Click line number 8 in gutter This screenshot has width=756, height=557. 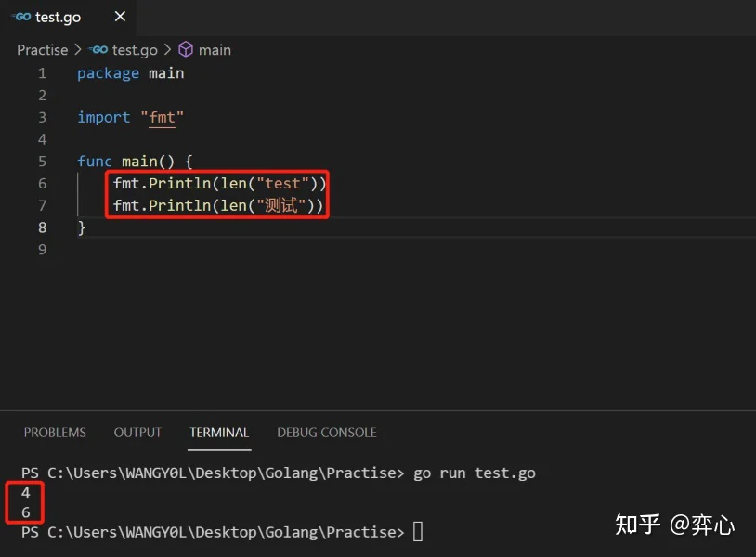pos(43,227)
